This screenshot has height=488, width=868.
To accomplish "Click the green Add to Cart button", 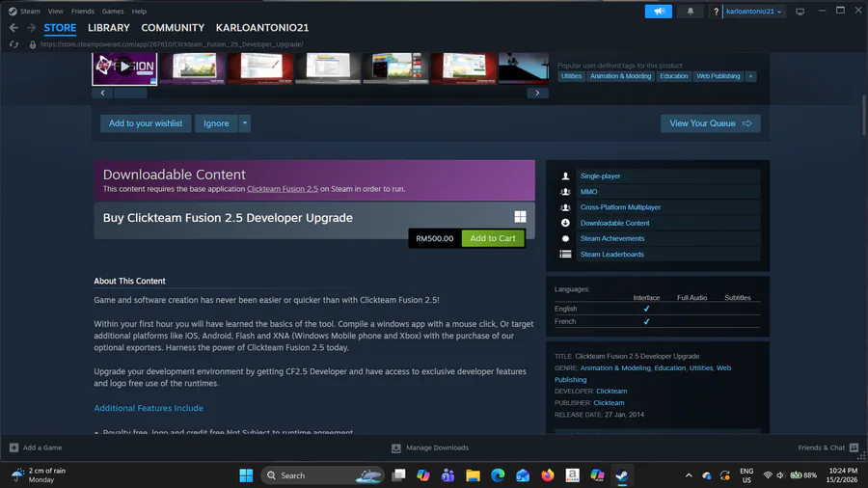I will point(493,238).
